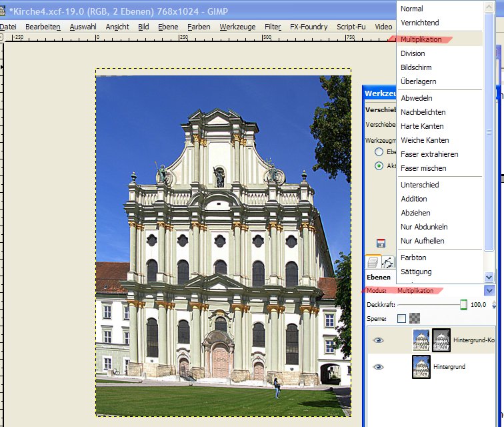Image resolution: width=504 pixels, height=427 pixels.
Task: Open the Ebene menu
Action: [168, 27]
